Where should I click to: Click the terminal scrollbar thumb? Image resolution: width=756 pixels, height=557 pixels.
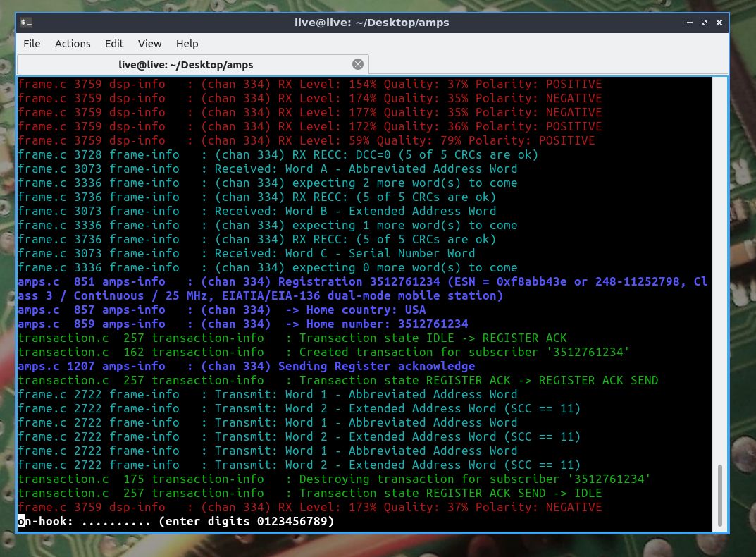[720, 495]
